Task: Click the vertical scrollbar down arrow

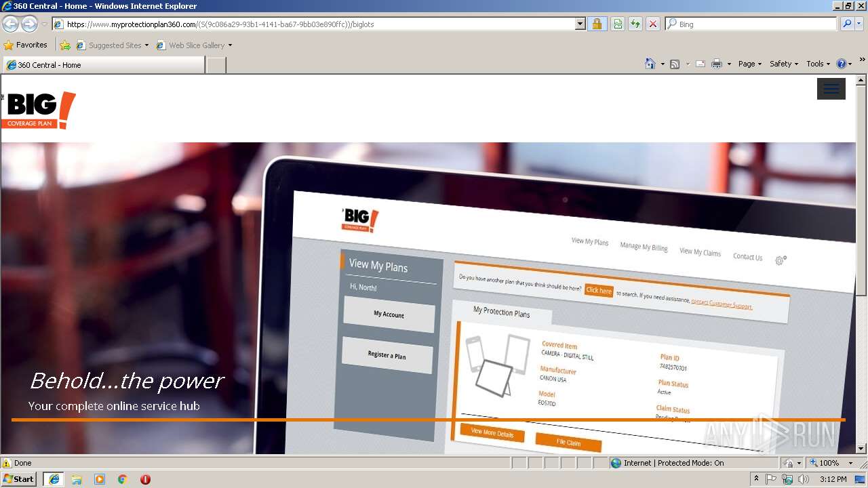Action: coord(861,448)
